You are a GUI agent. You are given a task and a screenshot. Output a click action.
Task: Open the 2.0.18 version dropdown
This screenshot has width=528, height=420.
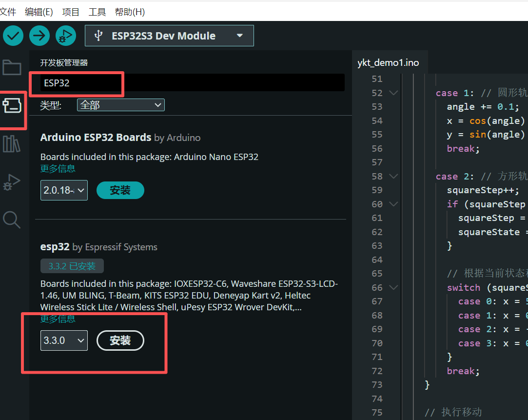coord(64,190)
